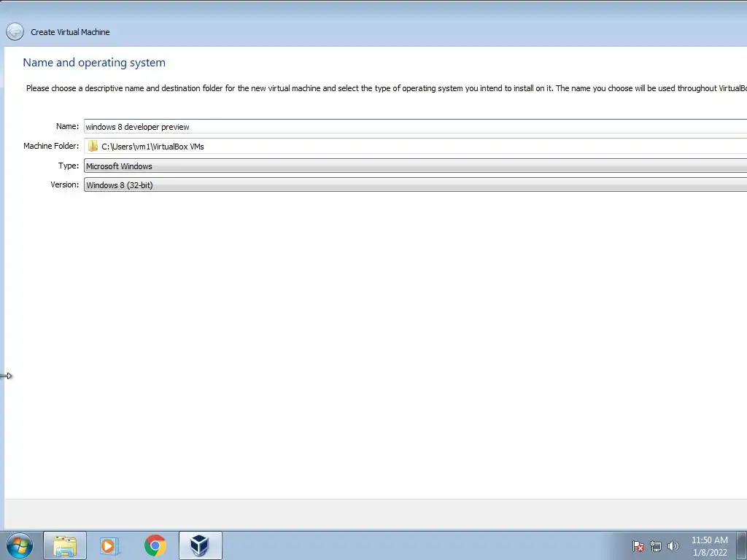Screen dimensions: 747x560
Task: Click the volume speaker tray icon
Action: 673,546
